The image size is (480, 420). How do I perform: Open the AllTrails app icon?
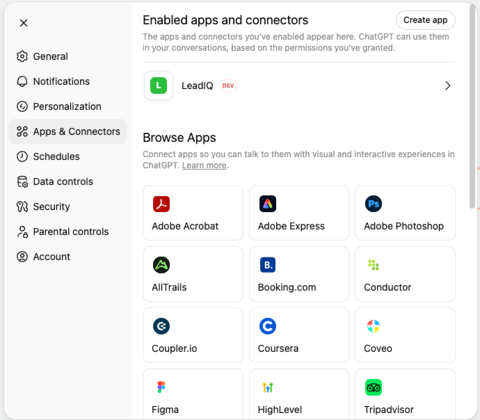coord(161,265)
